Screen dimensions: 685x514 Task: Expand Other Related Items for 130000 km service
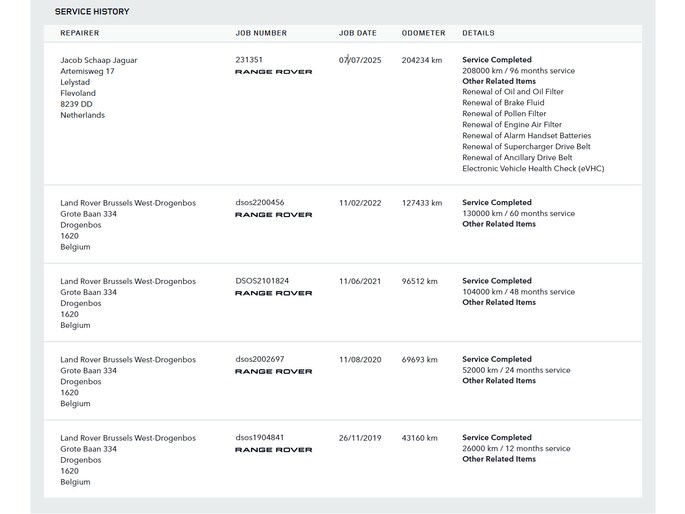(499, 224)
